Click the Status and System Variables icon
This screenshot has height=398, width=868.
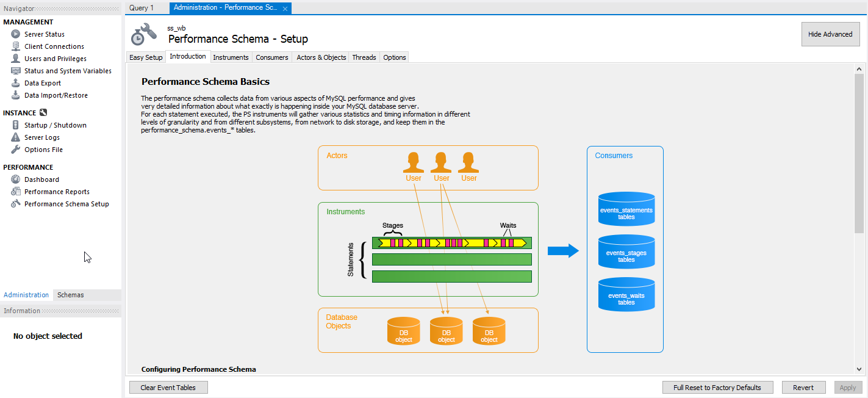tap(16, 71)
